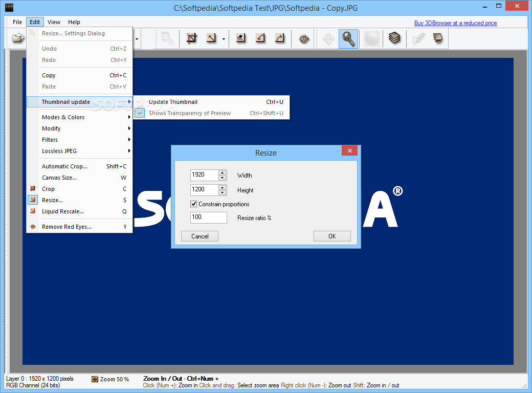Toggle Constrain proportions checkbox

pos(194,204)
